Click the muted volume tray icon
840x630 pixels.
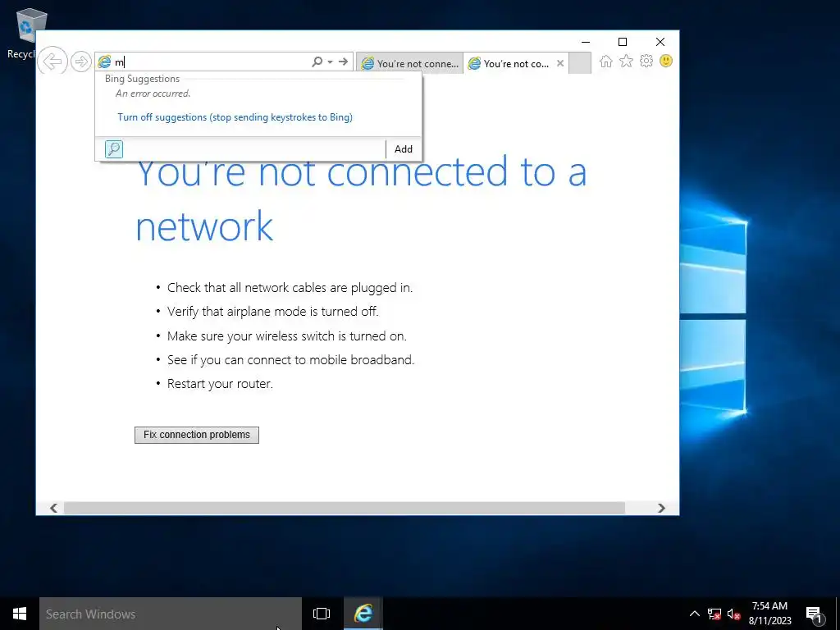click(733, 614)
